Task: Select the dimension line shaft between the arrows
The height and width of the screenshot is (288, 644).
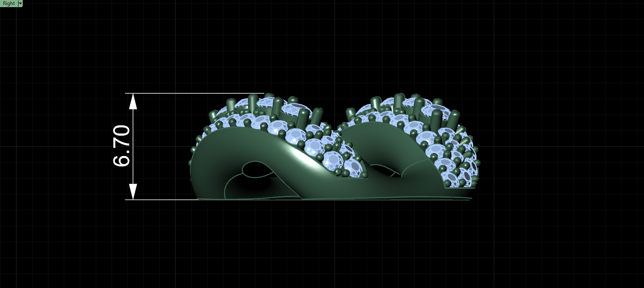Action: point(133,146)
